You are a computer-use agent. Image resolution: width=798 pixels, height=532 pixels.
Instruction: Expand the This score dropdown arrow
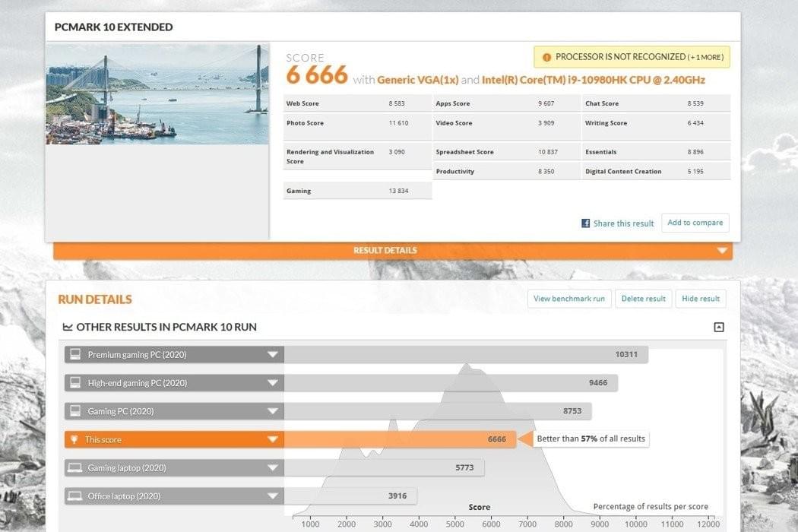(x=273, y=439)
